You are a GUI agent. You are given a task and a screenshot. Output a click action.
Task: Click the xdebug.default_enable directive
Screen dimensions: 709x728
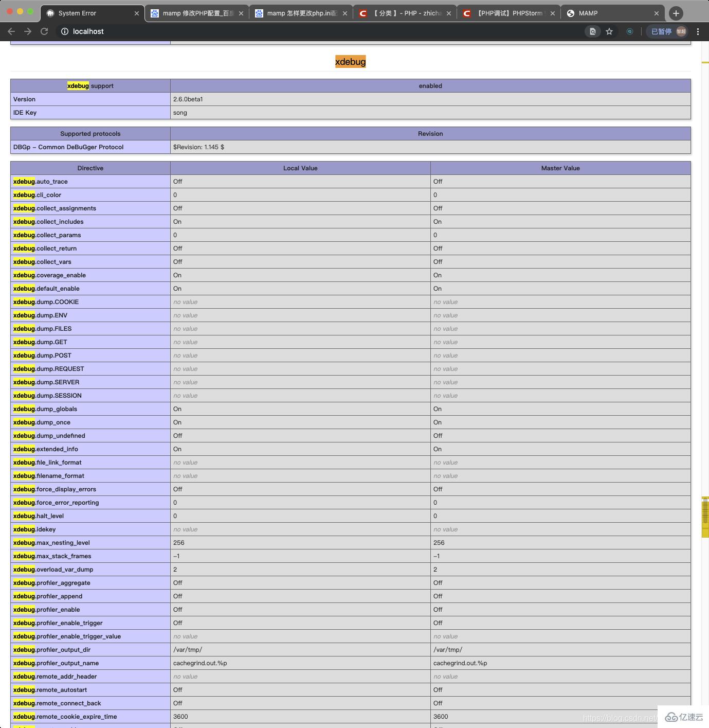click(x=46, y=289)
